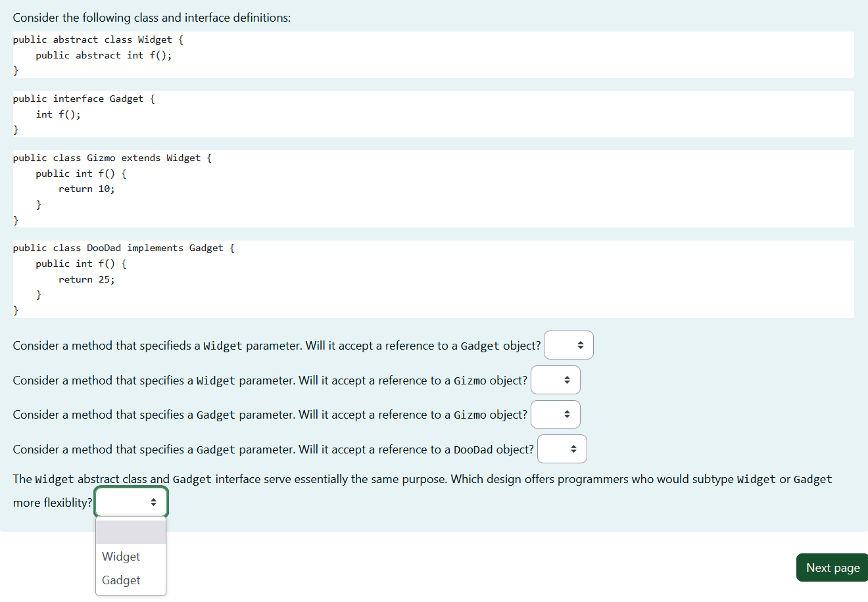Screen dimensions: 868x602
Task: Click the green-highlighted flexibility question dropdown
Action: pyautogui.click(x=130, y=501)
